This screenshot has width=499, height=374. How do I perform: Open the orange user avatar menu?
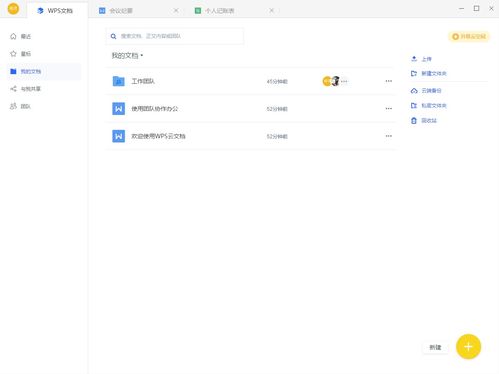(x=13, y=9)
